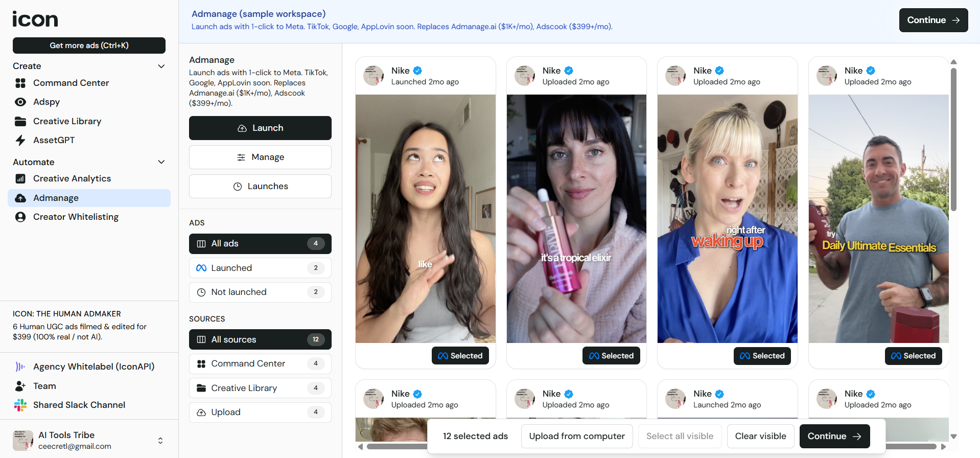Open the Adspy page
The height and width of the screenshot is (458, 980).
(89, 102)
